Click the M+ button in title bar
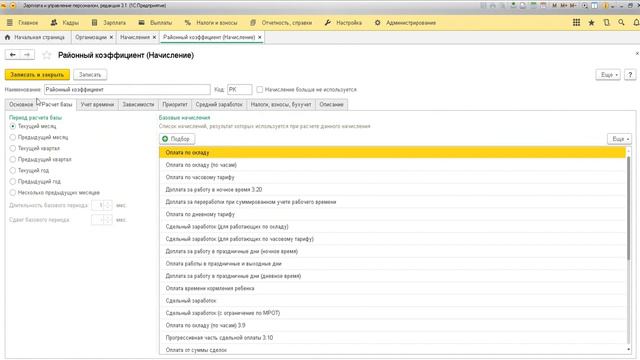The height and width of the screenshot is (360, 640). [x=564, y=6]
